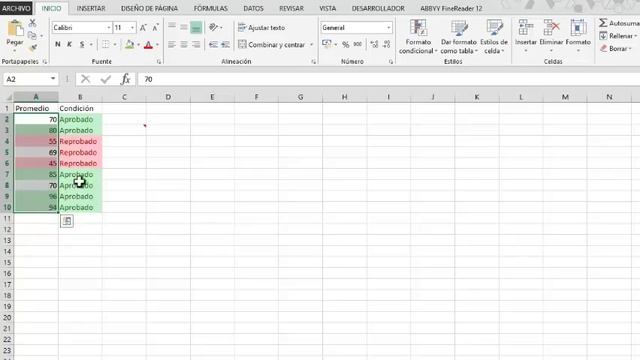
Task: Click the borders icon
Action: (106, 44)
